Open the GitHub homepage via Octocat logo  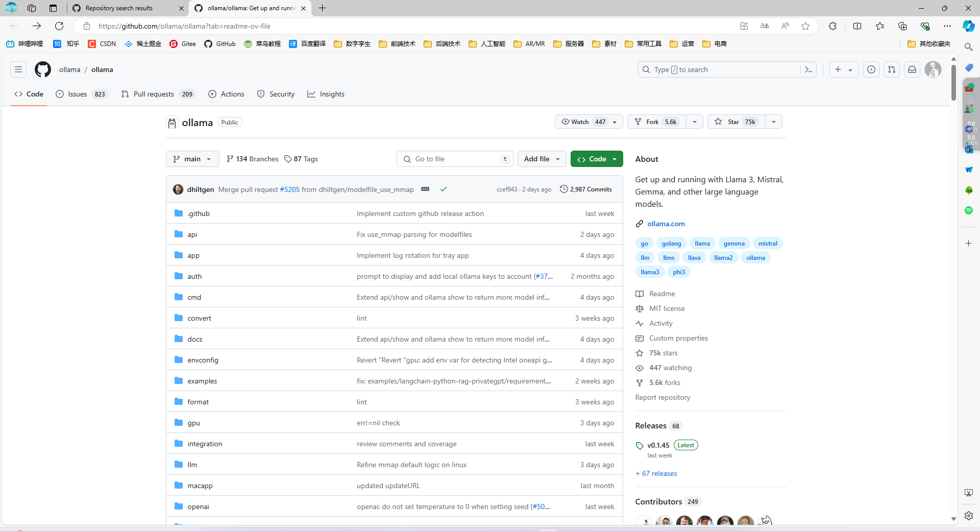point(43,69)
